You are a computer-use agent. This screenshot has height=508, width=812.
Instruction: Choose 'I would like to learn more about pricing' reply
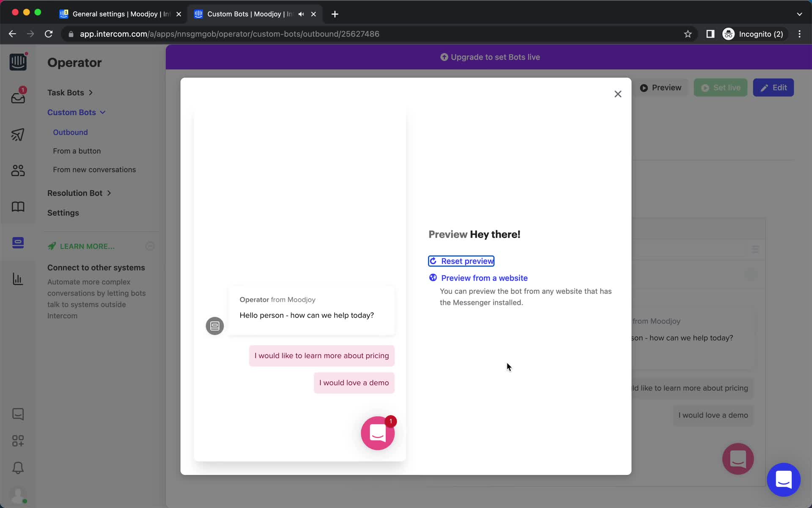(x=321, y=356)
